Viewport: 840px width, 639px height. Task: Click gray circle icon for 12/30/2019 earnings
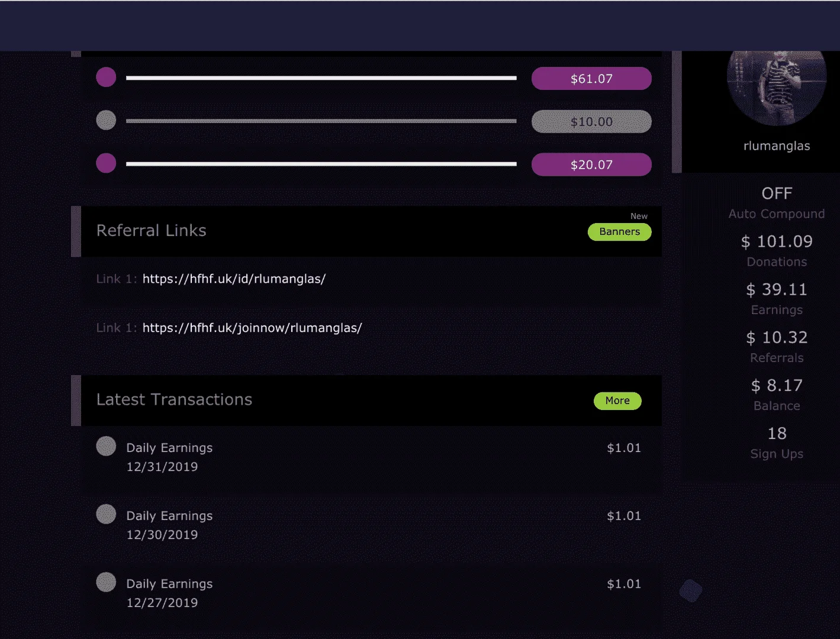click(x=106, y=514)
